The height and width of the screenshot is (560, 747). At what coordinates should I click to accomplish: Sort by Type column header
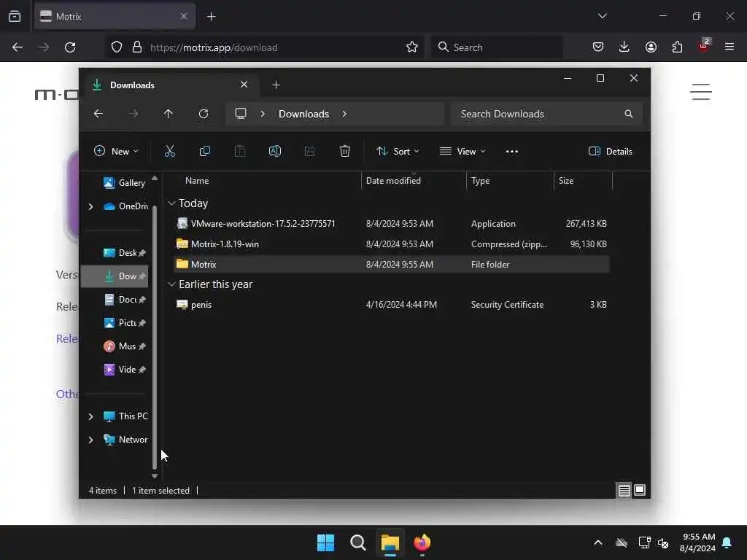480,181
